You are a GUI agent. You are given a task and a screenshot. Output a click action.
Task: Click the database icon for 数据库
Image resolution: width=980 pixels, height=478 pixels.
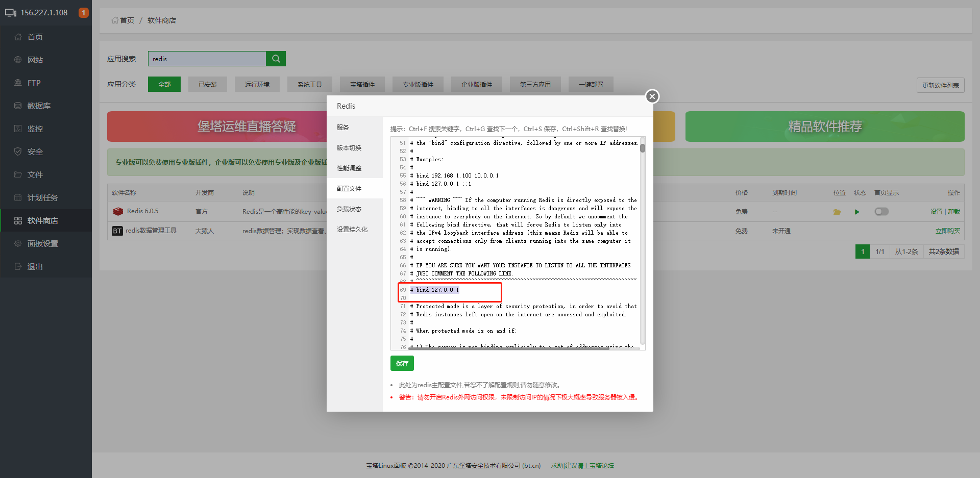[x=18, y=106]
